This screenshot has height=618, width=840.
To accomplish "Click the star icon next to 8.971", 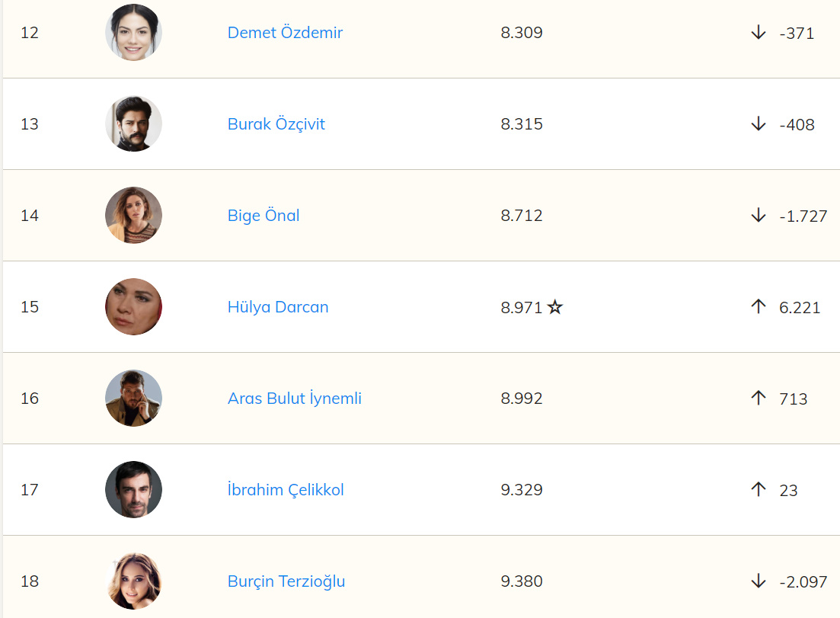I will click(555, 307).
